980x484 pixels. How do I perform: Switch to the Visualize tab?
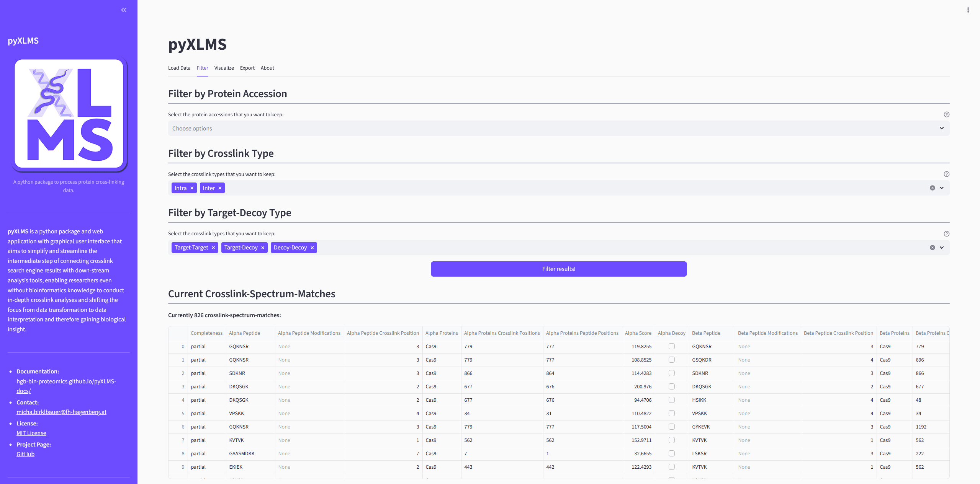tap(224, 68)
